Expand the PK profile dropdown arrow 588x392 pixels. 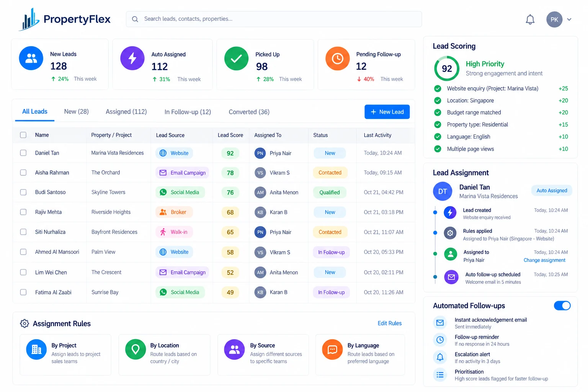[569, 20]
